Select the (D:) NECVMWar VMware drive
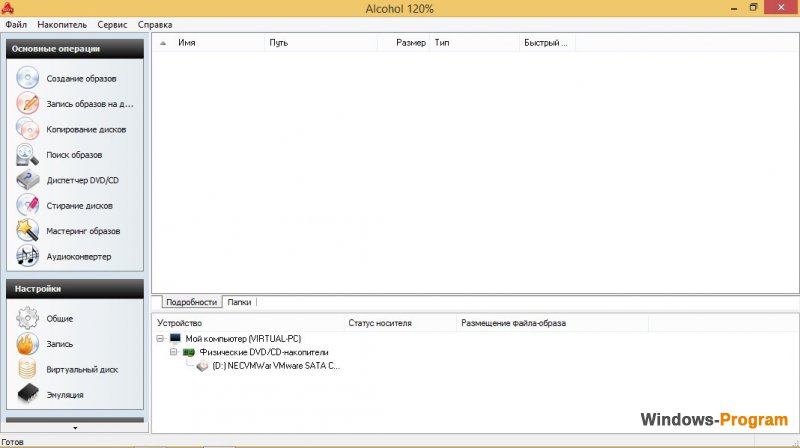This screenshot has width=800, height=448. pos(276,366)
